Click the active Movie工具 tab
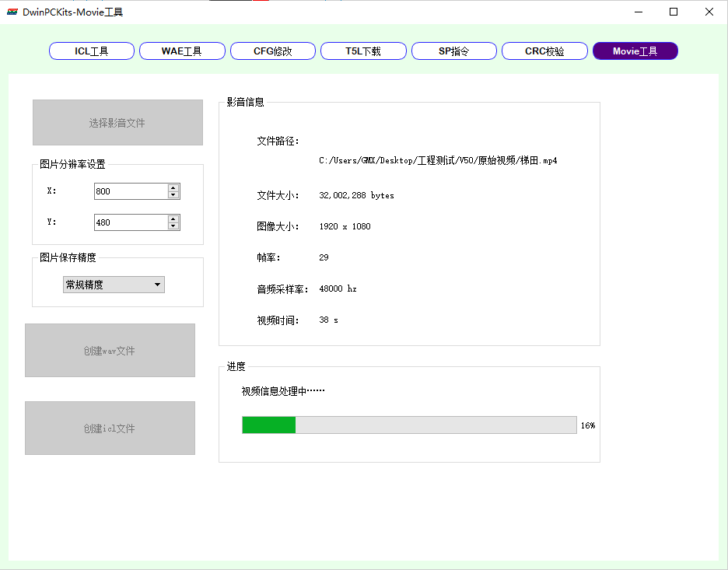This screenshot has width=728, height=570. (x=635, y=51)
